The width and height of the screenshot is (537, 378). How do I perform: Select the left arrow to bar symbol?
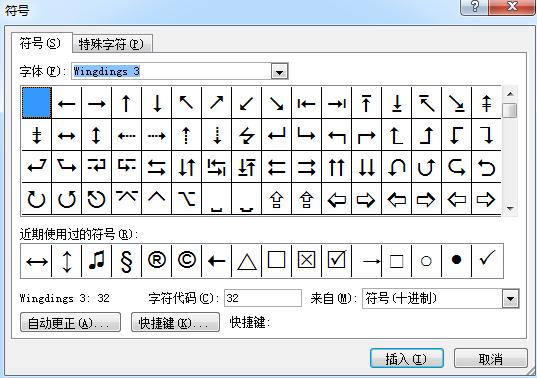(x=306, y=103)
